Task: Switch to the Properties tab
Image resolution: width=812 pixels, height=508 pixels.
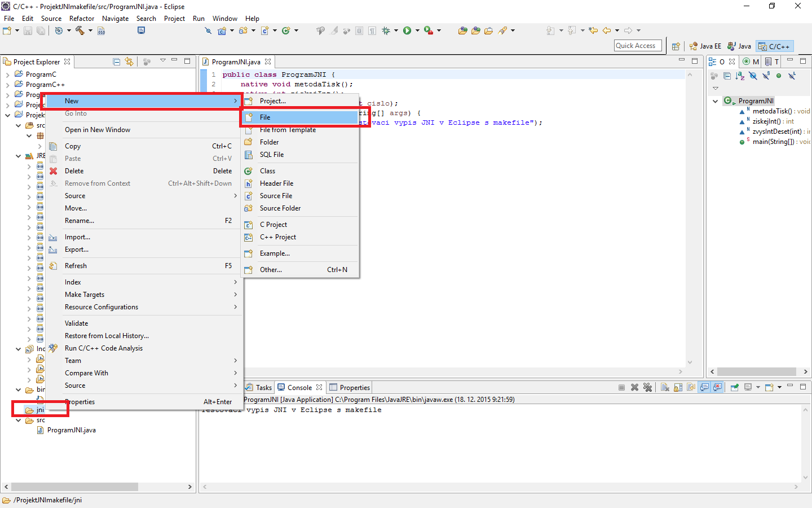Action: [x=354, y=387]
